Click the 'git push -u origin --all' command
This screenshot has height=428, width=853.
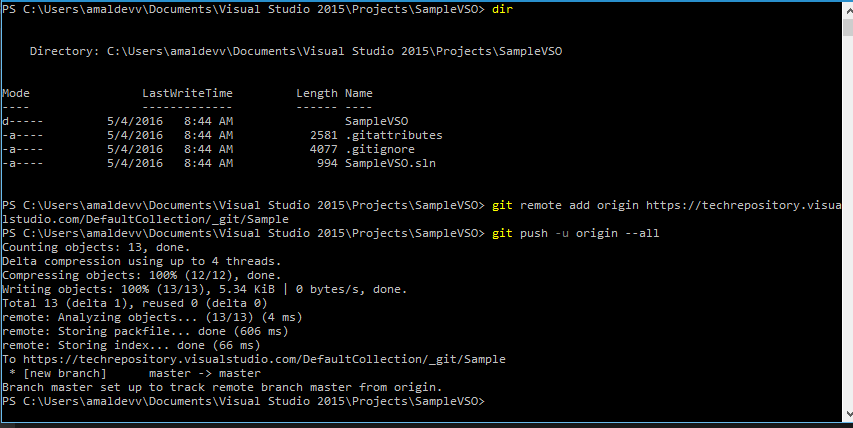click(575, 232)
